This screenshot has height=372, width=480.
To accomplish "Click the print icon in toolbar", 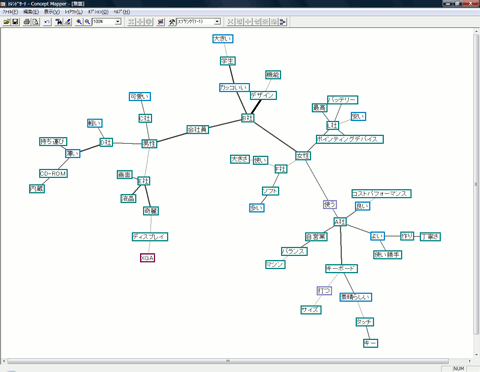I will (27, 22).
